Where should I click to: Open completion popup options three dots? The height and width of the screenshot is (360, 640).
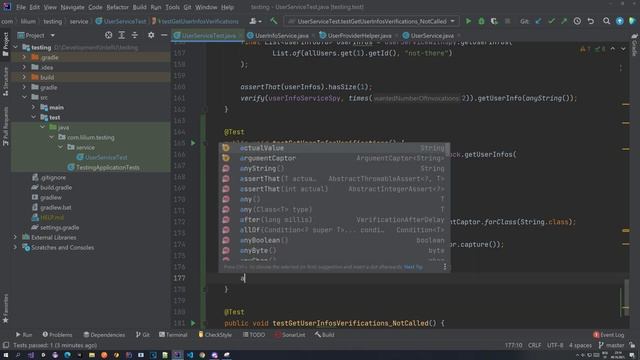point(444,267)
